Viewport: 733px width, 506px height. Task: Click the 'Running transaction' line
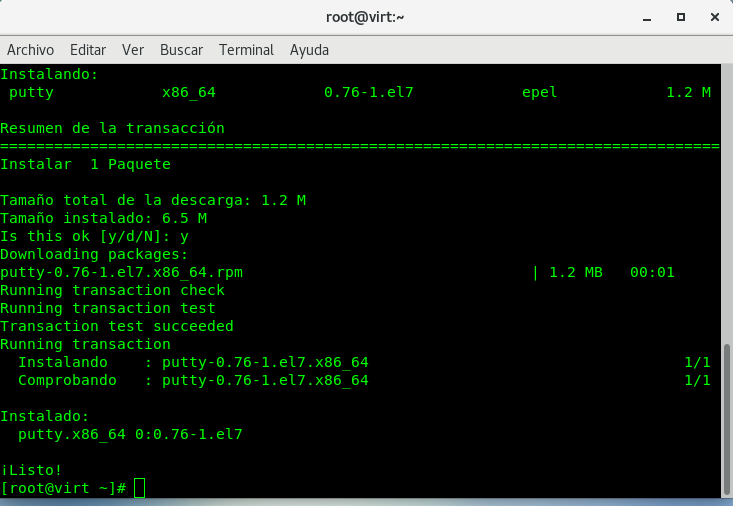click(x=86, y=344)
